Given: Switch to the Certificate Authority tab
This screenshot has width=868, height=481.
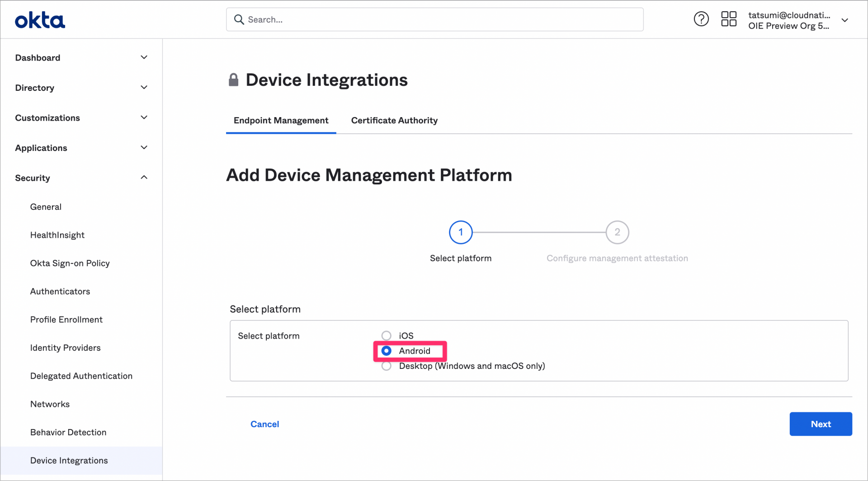Looking at the screenshot, I should point(394,120).
